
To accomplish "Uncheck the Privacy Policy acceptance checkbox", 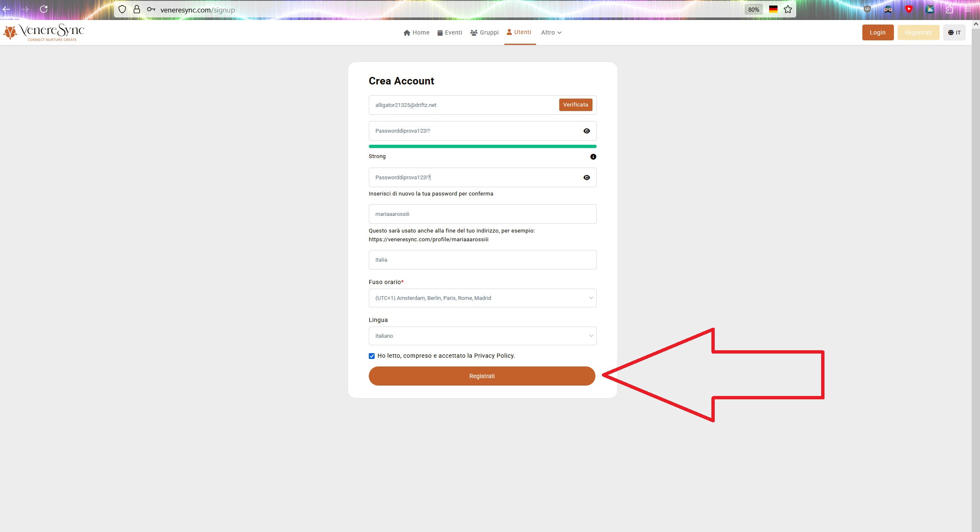I will pos(372,356).
